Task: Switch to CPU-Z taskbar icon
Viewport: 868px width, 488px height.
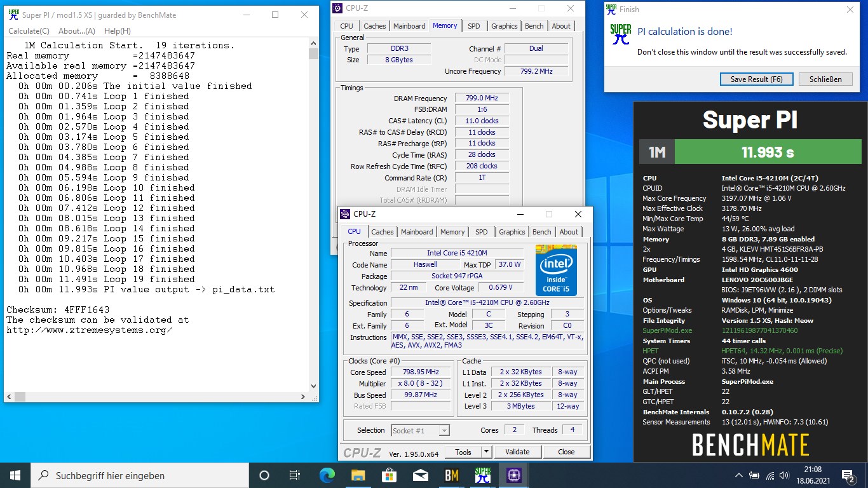Action: point(513,475)
